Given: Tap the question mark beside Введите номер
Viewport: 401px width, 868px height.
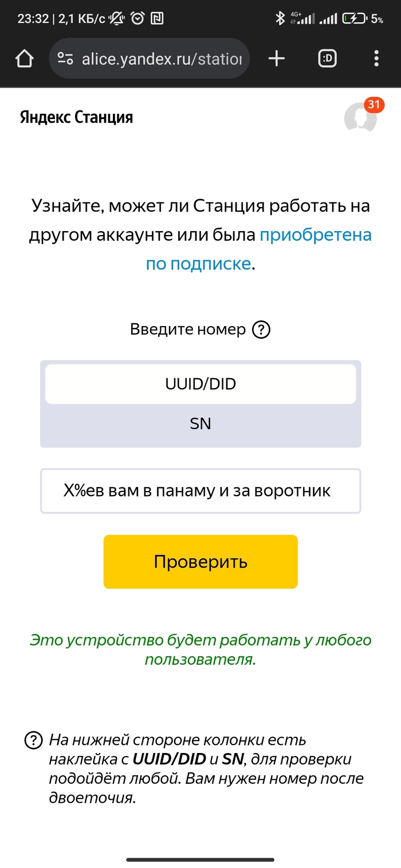Looking at the screenshot, I should click(261, 329).
